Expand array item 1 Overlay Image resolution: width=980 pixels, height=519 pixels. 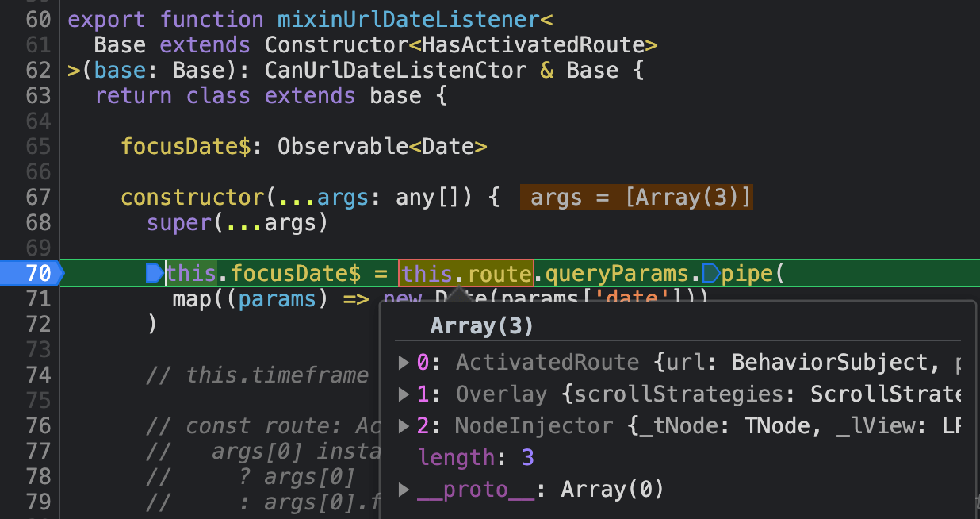click(x=404, y=394)
